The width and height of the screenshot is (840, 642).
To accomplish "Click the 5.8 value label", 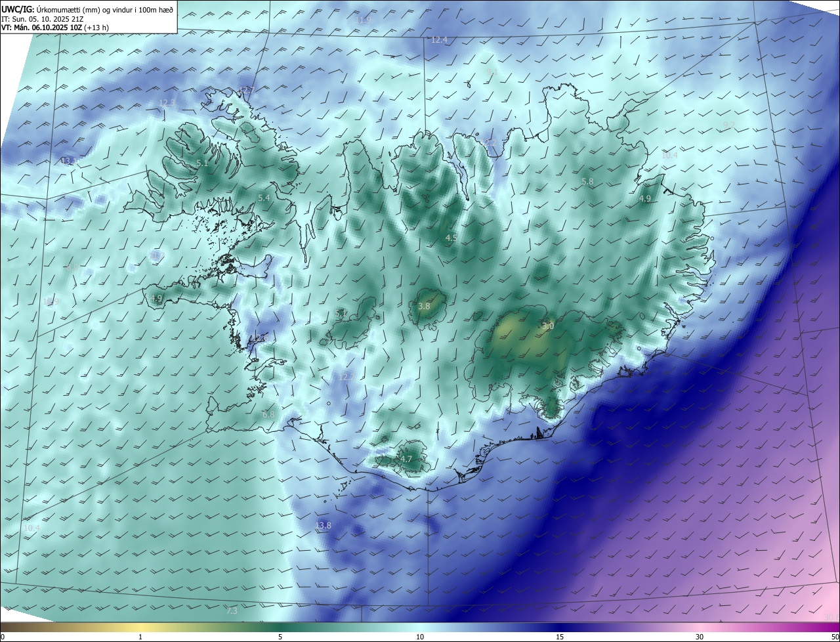I will pos(587,182).
